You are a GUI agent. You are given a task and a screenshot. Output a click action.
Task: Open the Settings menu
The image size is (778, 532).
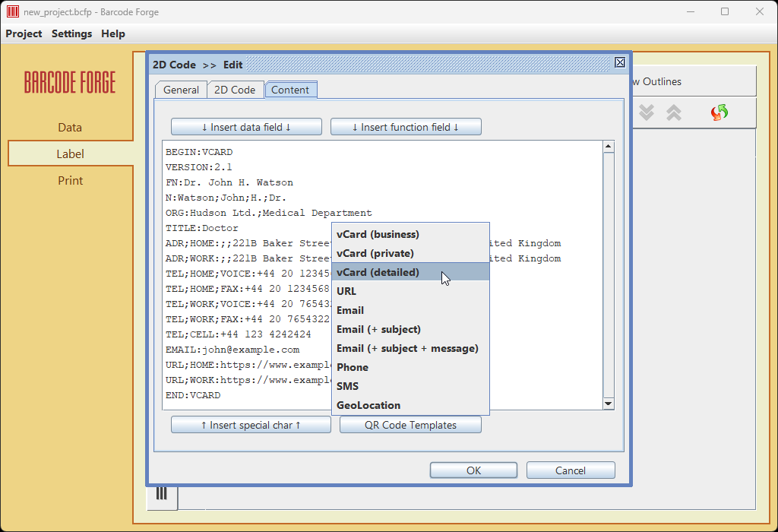71,33
